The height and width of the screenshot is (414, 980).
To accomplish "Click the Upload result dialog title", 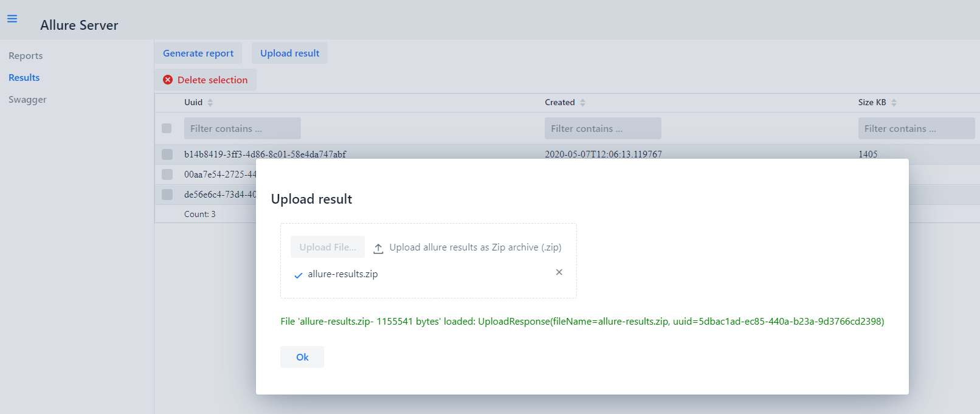I will click(x=311, y=199).
